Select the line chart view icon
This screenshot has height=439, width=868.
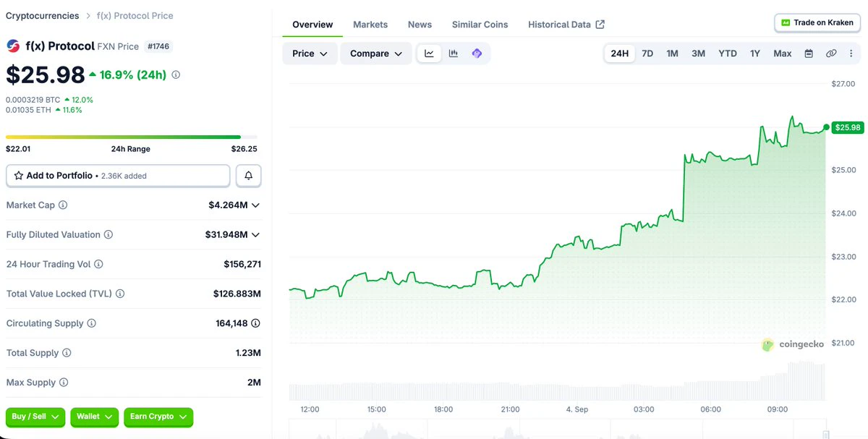pyautogui.click(x=429, y=54)
